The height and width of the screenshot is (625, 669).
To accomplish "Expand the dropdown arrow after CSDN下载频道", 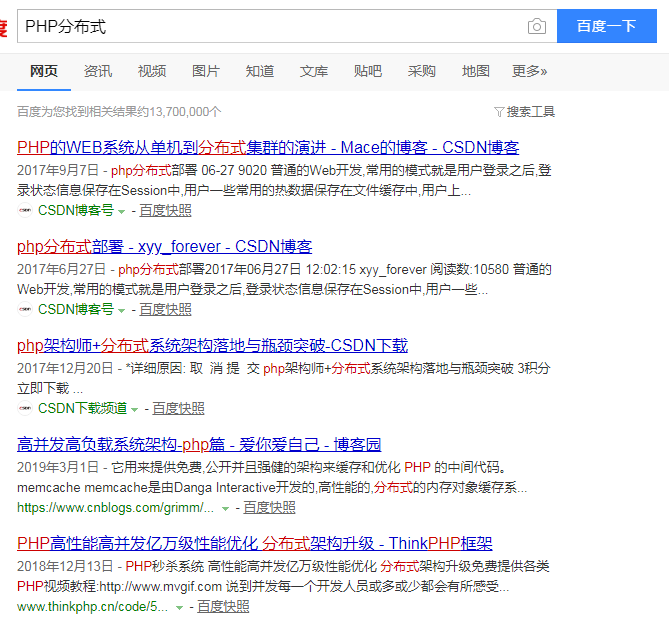I will click(x=135, y=410).
